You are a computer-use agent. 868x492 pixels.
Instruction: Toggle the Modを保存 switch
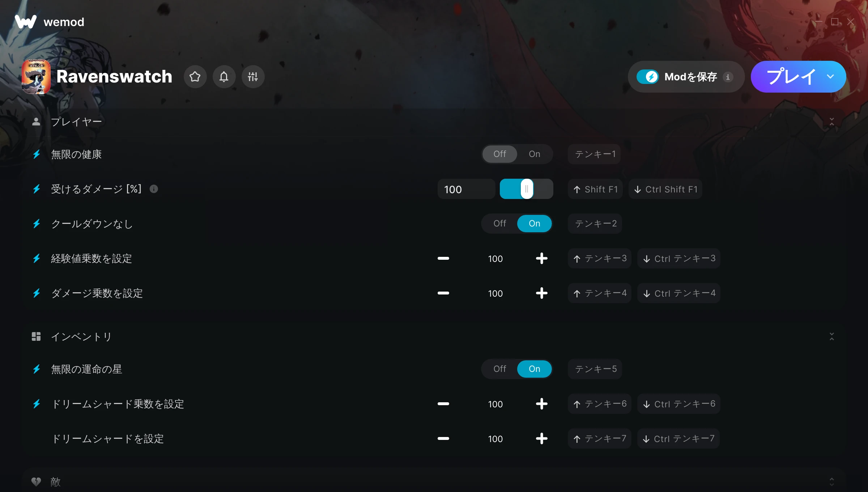pos(648,77)
